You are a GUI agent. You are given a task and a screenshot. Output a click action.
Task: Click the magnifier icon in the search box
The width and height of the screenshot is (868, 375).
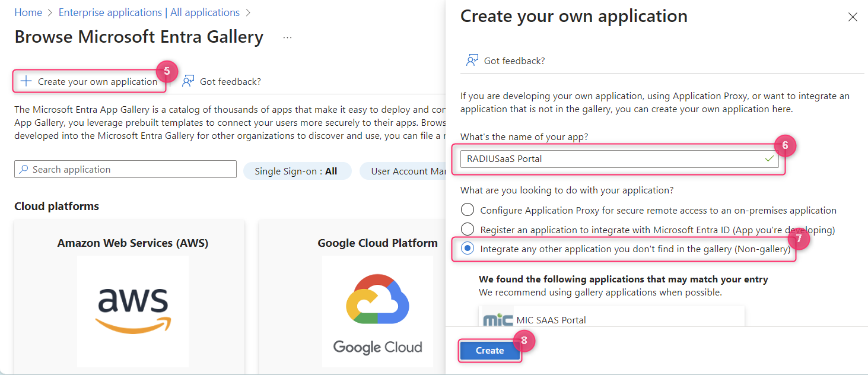click(x=24, y=170)
